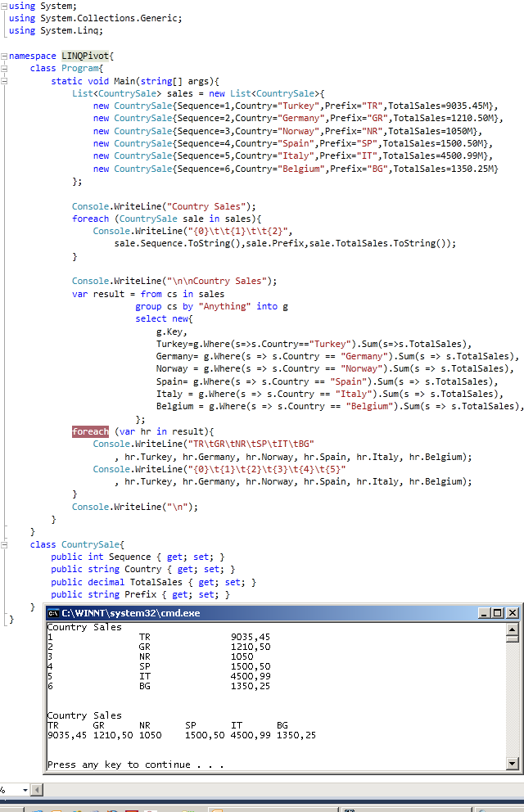524x812 pixels.
Task: Click the cmd.exe system menu icon
Action: coord(53,613)
